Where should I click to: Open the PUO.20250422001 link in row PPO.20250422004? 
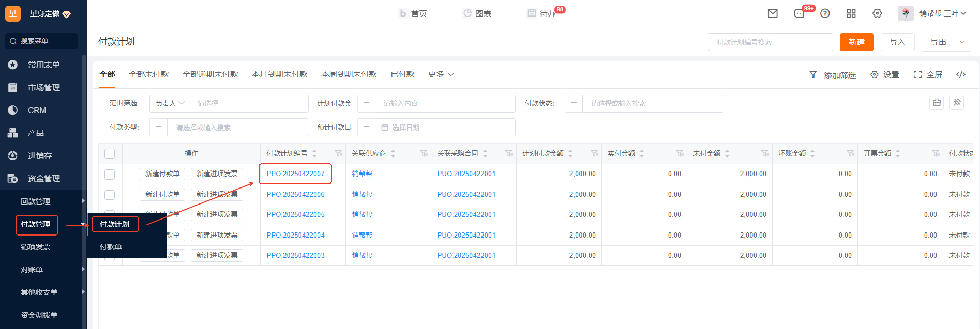[466, 235]
